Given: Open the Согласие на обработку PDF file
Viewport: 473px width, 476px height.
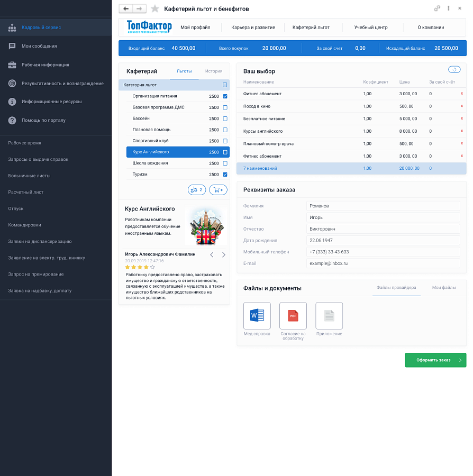Looking at the screenshot, I should [x=293, y=316].
